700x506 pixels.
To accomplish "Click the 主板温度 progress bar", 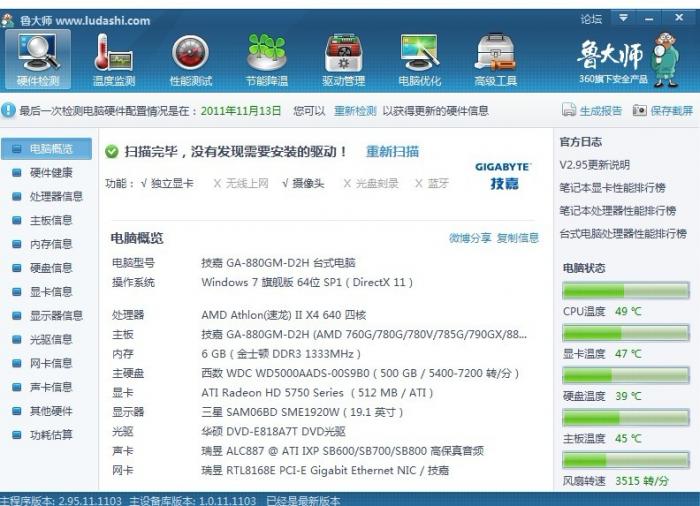I will click(626, 418).
